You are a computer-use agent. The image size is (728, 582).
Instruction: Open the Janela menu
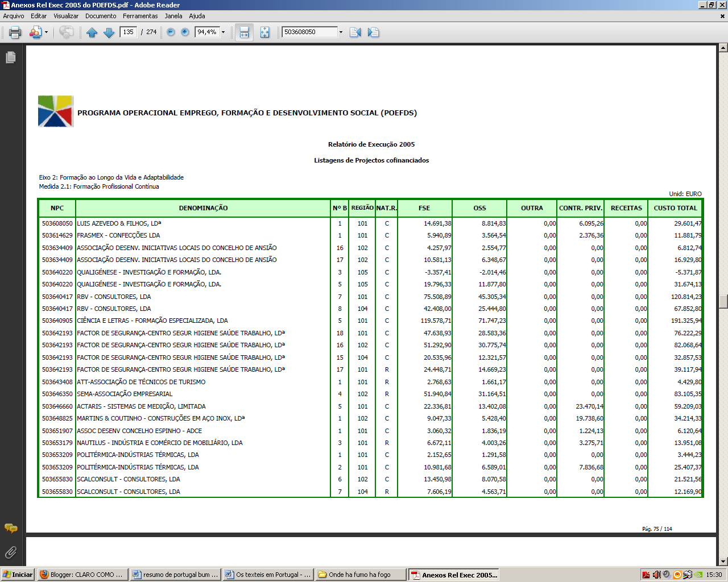coord(173,16)
